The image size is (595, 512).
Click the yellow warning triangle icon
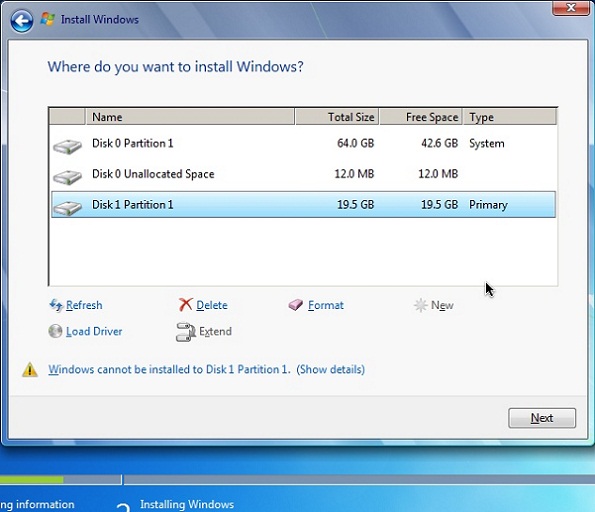pos(30,370)
